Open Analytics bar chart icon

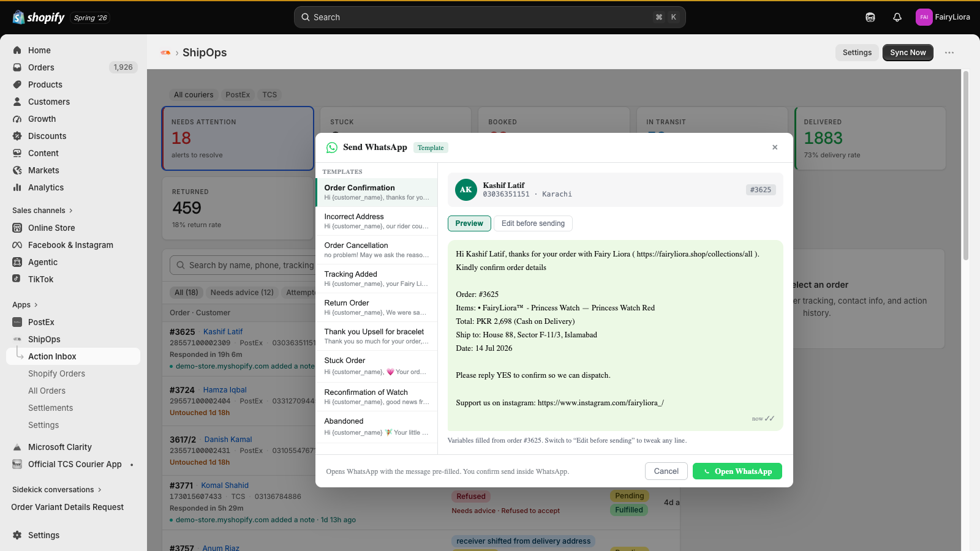click(x=17, y=187)
